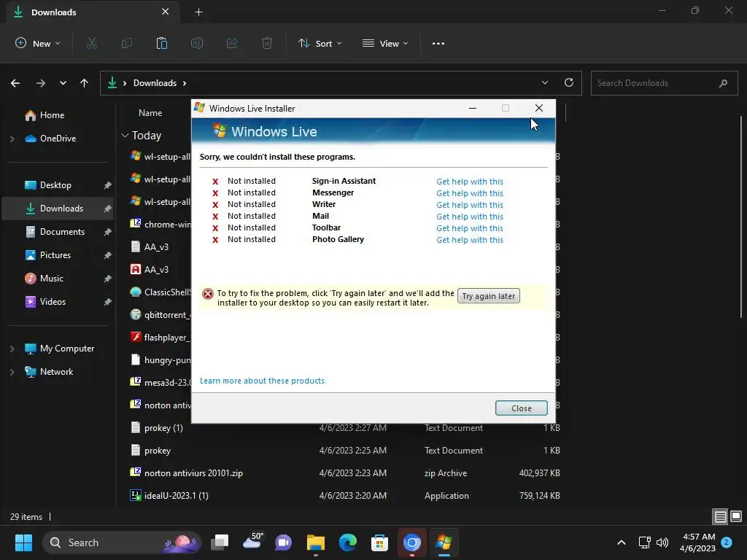Go forward with the right arrow
This screenshot has width=747, height=560.
click(41, 83)
